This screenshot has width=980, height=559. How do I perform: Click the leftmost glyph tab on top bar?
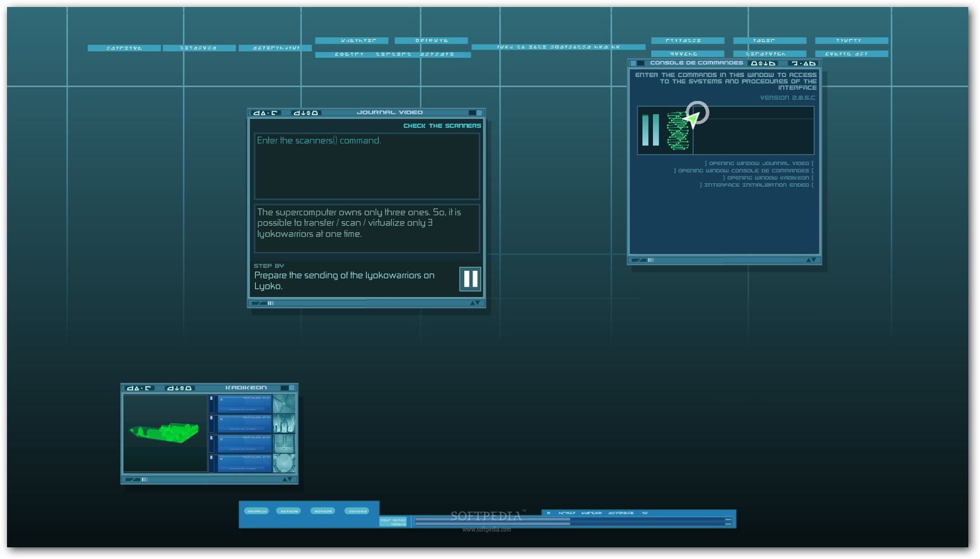(x=124, y=48)
